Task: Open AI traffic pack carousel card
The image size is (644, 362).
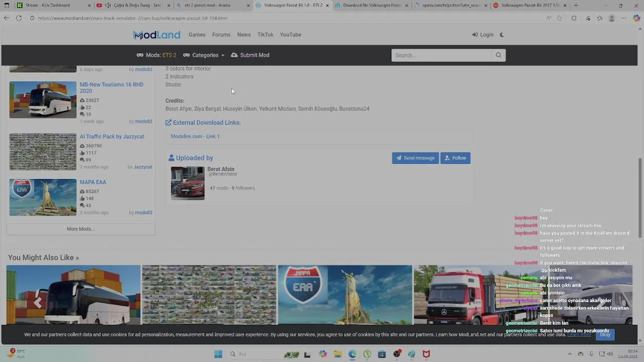Action: point(209,295)
